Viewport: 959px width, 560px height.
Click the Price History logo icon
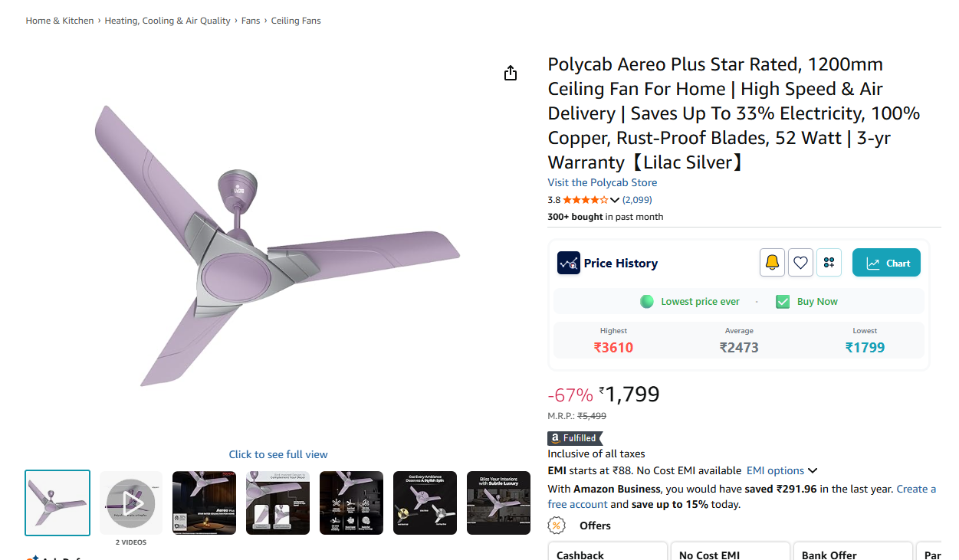pyautogui.click(x=568, y=263)
